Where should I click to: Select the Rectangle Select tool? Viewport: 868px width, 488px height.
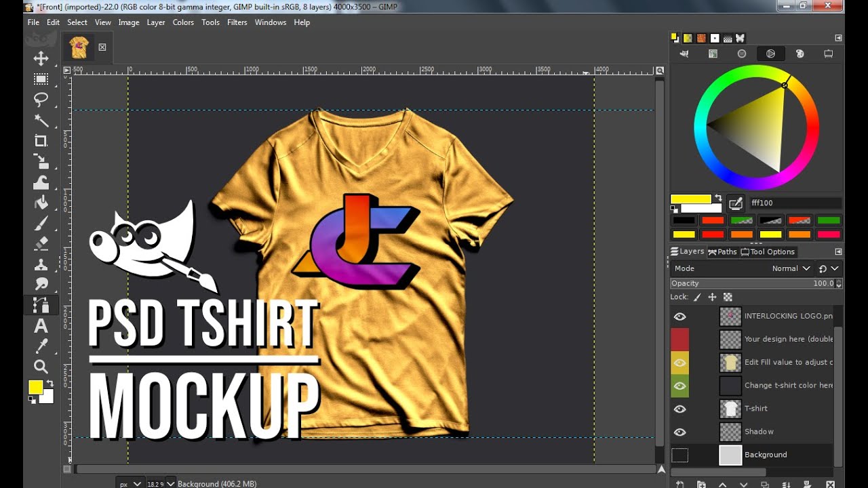(x=41, y=79)
